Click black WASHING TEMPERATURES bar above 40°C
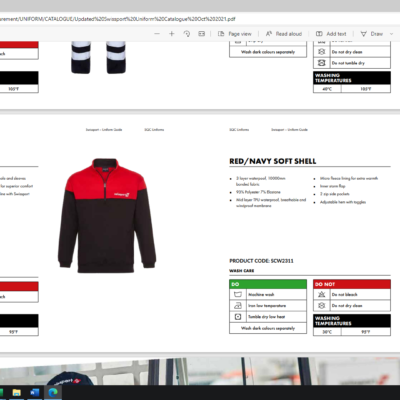 (x=352, y=78)
